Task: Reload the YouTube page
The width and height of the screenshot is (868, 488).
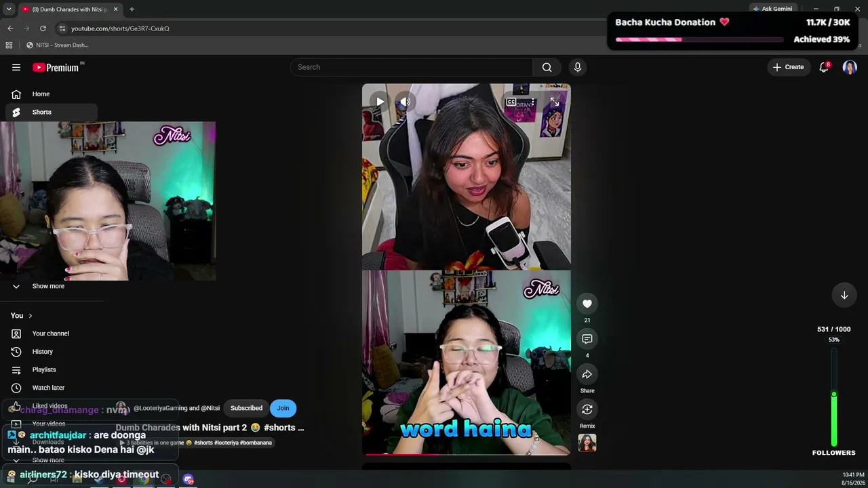Action: [x=43, y=28]
